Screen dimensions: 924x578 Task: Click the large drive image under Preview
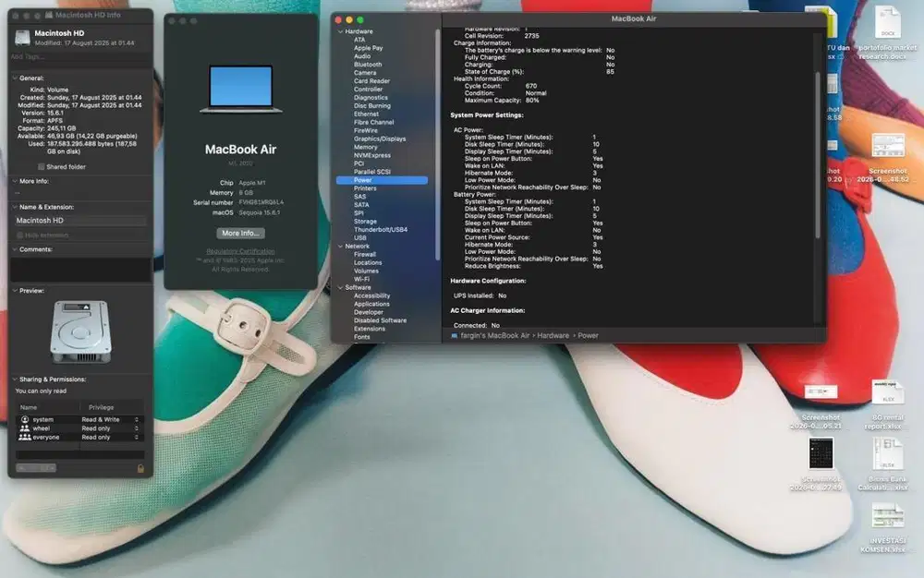(x=80, y=331)
